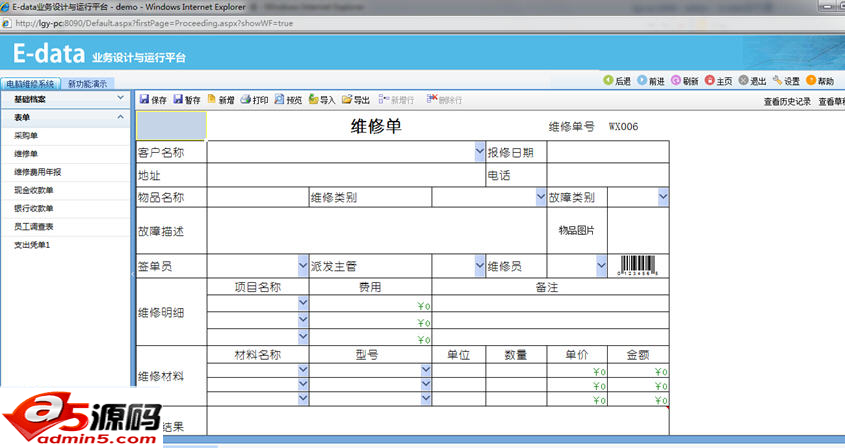Open the dispatch supervisor (派发主管) dropdown

coord(479,266)
